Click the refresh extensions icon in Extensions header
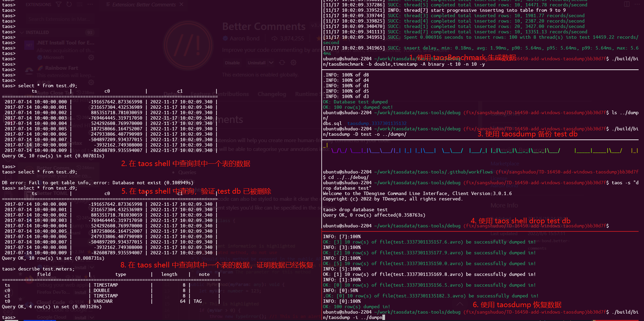 [69, 4]
